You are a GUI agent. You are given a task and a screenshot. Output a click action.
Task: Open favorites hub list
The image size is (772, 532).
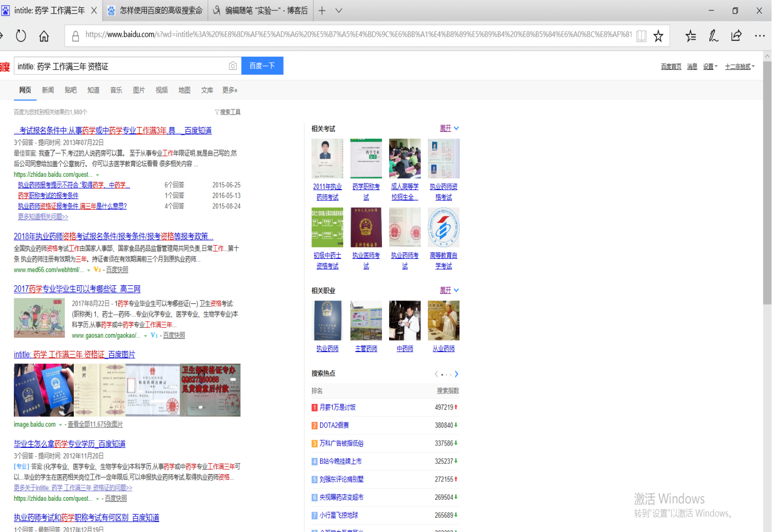coord(691,36)
